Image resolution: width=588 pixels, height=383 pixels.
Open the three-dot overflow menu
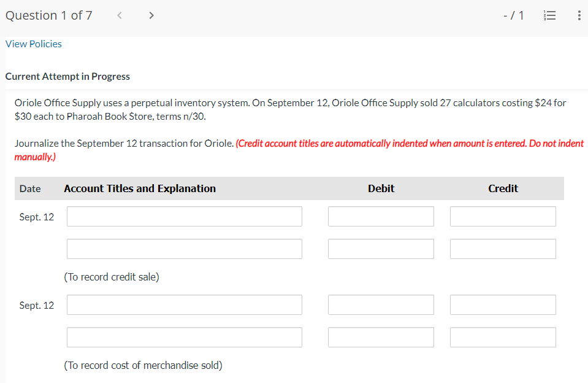579,15
